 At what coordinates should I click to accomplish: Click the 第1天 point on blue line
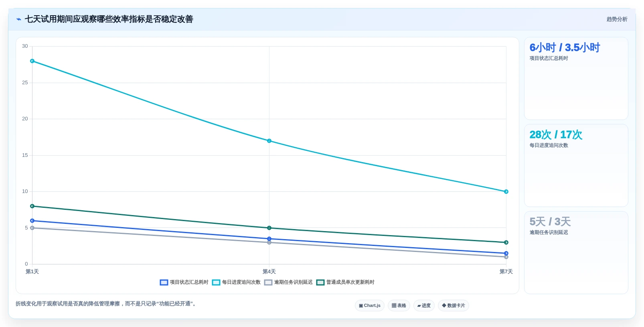coord(32,221)
